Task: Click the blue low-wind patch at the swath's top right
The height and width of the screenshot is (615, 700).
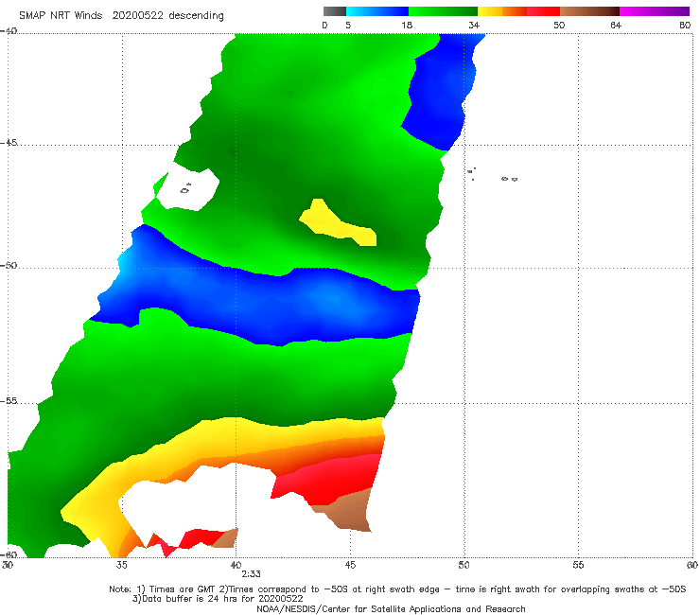Action: tap(440, 92)
